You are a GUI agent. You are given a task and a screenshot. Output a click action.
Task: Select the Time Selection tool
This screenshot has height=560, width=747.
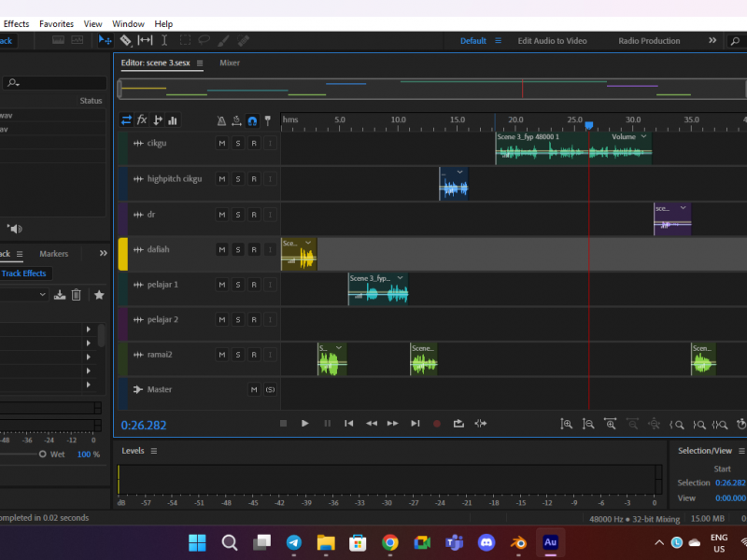pos(165,41)
